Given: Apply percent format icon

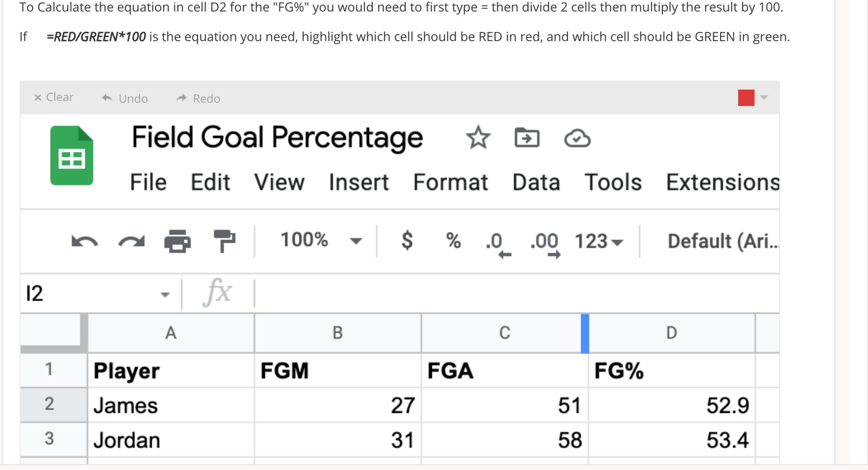Looking at the screenshot, I should pyautogui.click(x=453, y=241).
